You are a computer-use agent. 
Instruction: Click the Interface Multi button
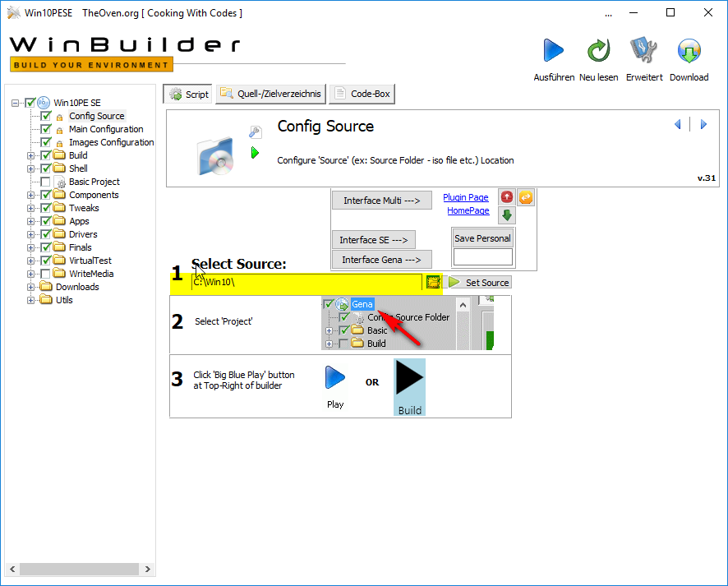click(x=381, y=201)
